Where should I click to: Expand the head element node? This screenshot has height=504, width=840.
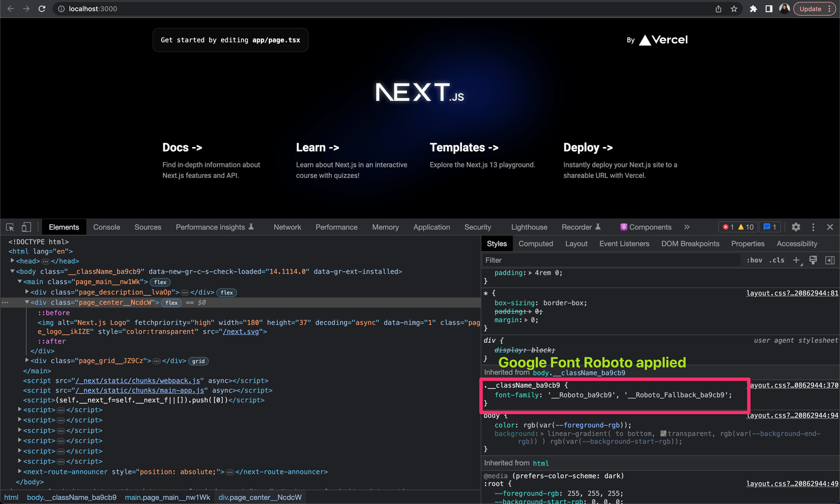coord(12,261)
